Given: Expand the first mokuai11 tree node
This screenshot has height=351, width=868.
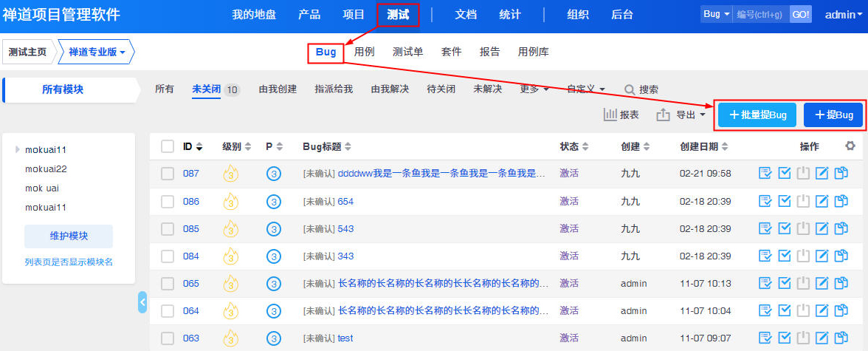Looking at the screenshot, I should (18, 149).
